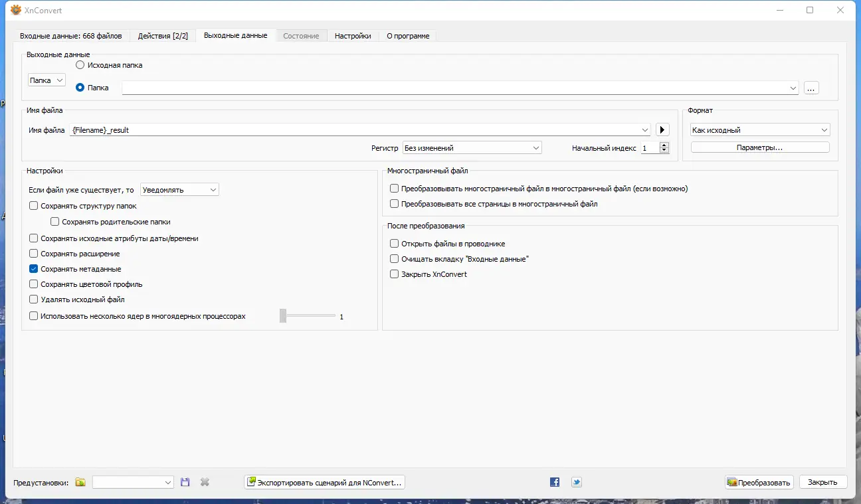
Task: Open the Twitter link icon
Action: (x=577, y=482)
